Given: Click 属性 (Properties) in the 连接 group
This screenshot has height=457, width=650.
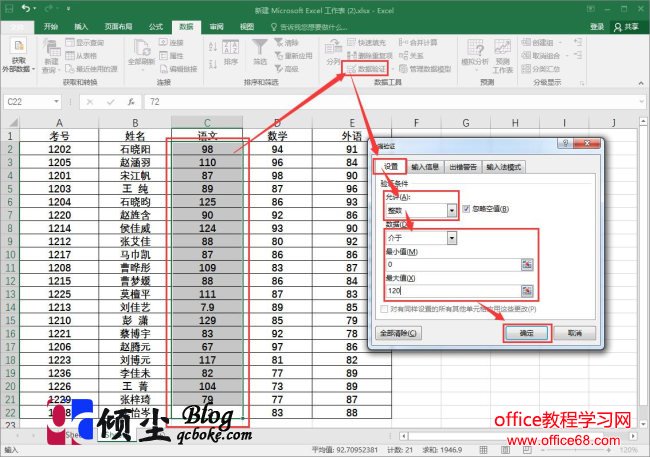Looking at the screenshot, I should tap(172, 56).
